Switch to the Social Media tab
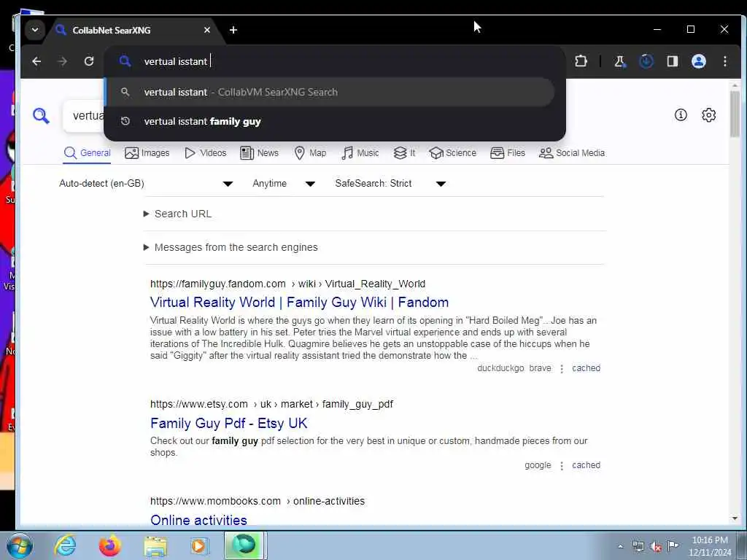 point(572,153)
